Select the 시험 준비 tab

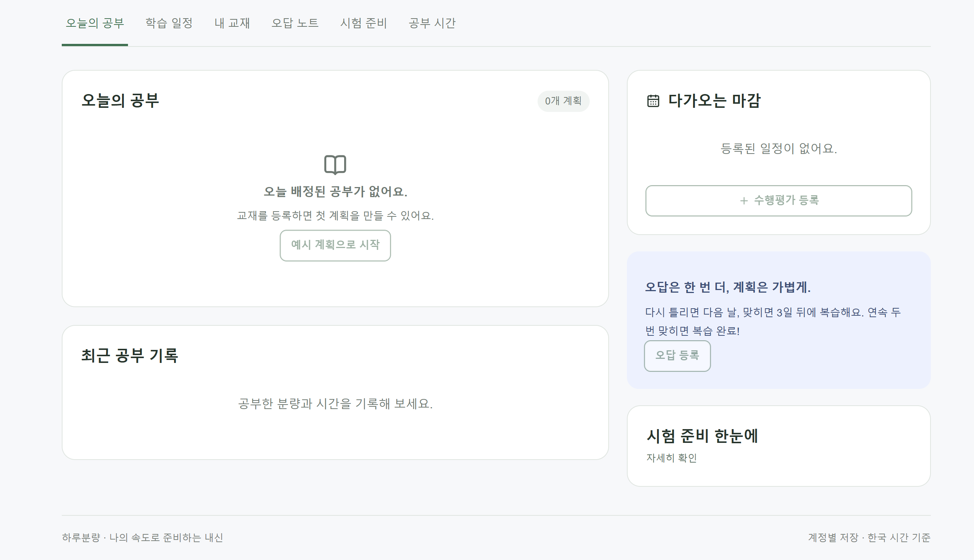(363, 23)
